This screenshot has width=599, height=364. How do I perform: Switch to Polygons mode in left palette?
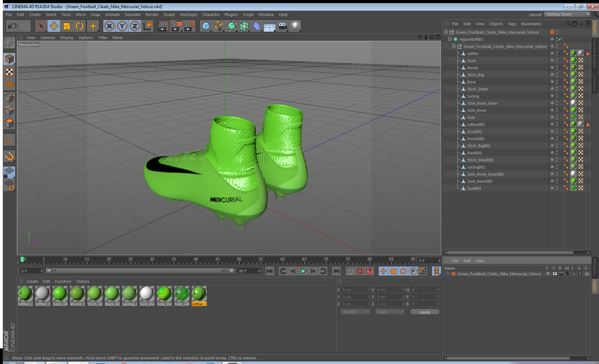(x=9, y=123)
